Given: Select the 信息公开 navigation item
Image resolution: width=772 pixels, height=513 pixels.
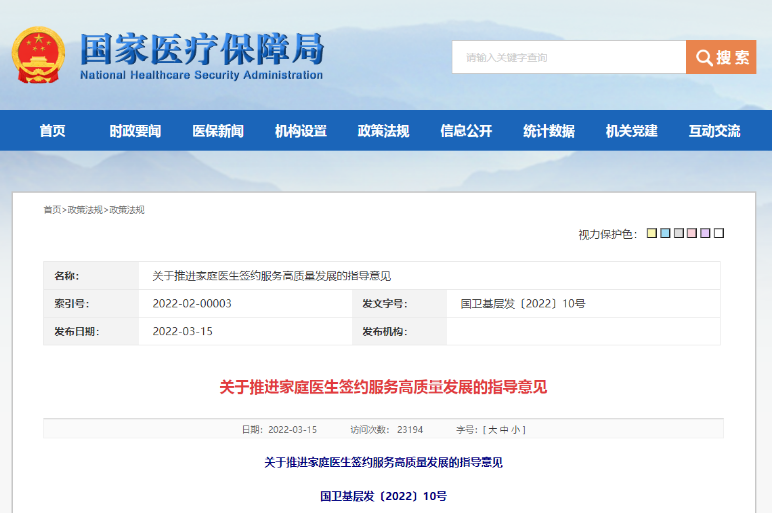Looking at the screenshot, I should pos(466,131).
